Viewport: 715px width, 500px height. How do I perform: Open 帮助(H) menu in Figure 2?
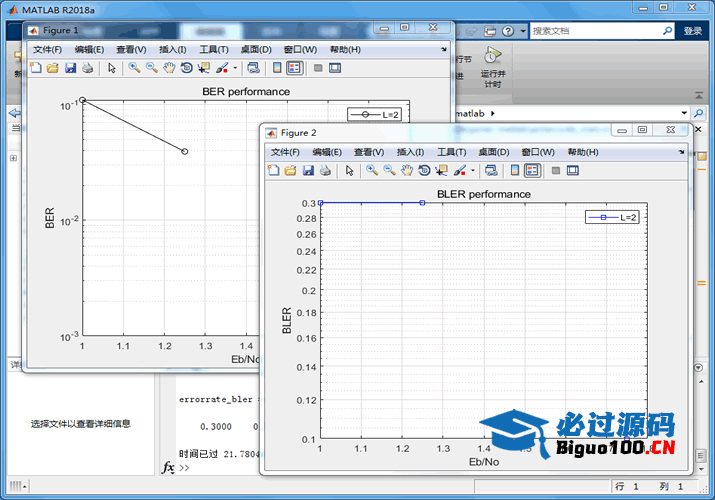tap(583, 152)
